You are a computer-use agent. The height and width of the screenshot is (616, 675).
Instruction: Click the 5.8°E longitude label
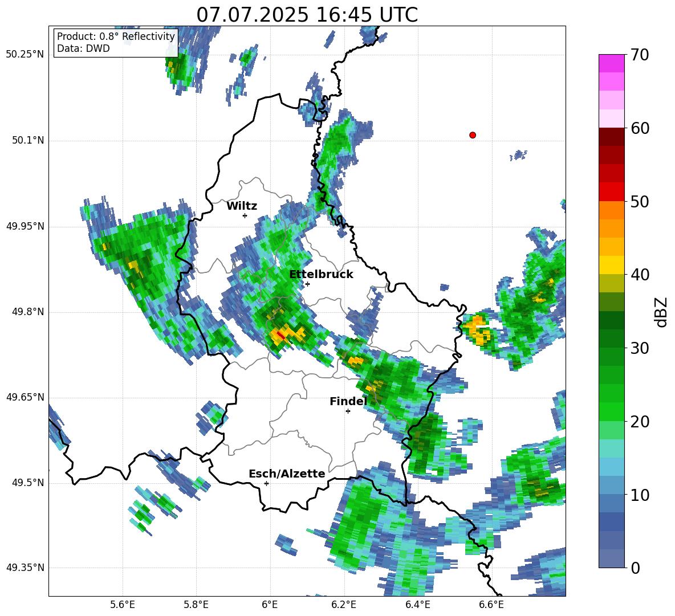pos(196,605)
